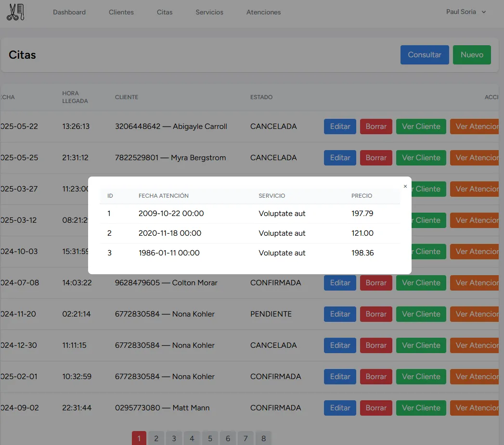Navigate to the Atenciones page
Viewport: 504px width, 445px height.
[263, 12]
